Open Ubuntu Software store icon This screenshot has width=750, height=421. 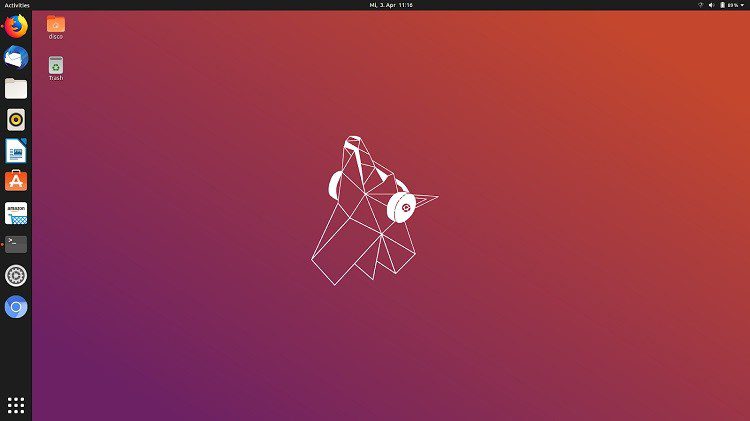coord(16,181)
